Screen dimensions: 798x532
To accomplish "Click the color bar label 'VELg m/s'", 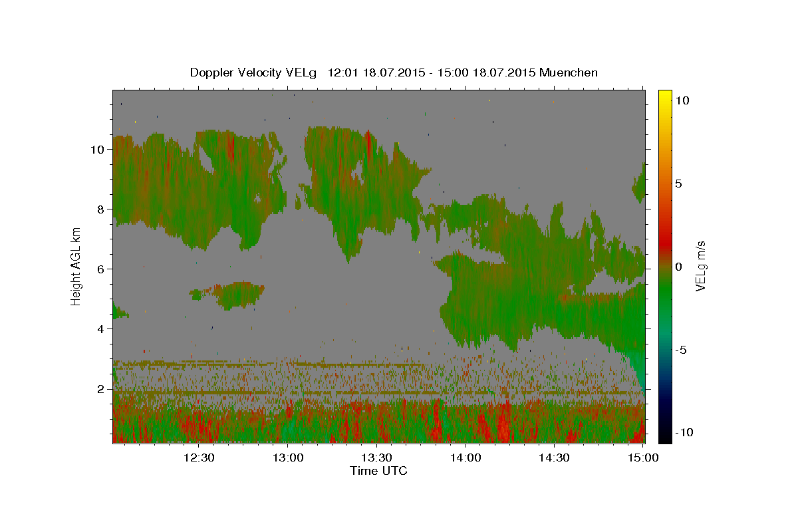I will click(x=701, y=266).
